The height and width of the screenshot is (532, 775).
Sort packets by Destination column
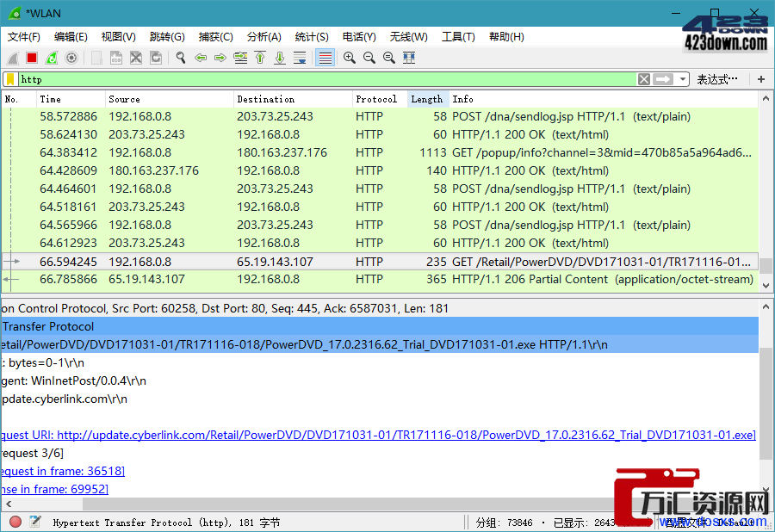click(x=293, y=99)
